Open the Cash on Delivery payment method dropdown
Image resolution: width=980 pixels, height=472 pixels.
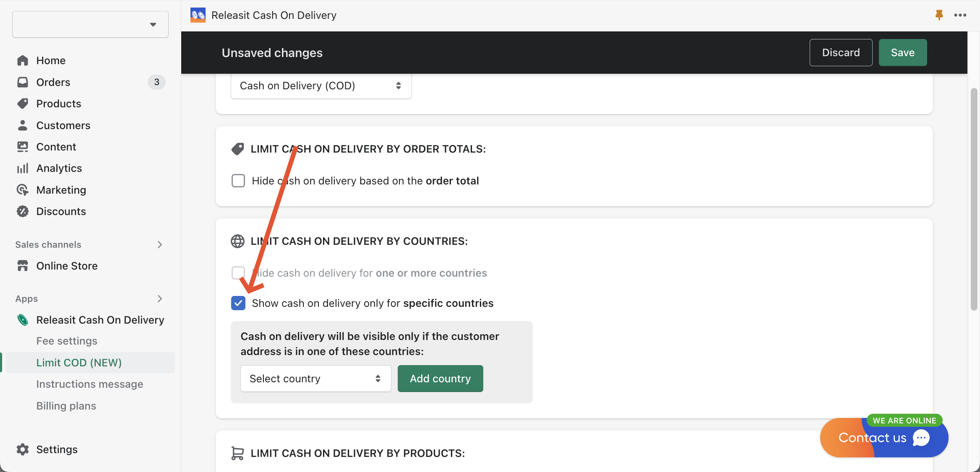(x=321, y=86)
